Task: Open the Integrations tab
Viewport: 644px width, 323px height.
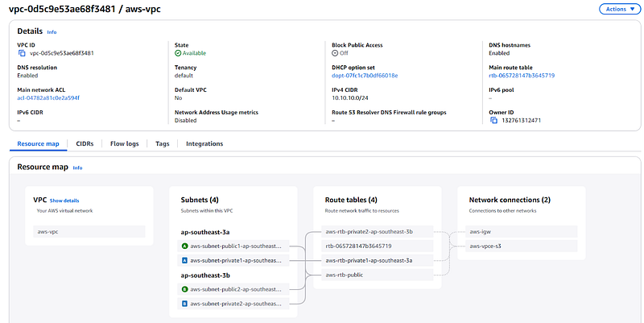Action: [x=204, y=144]
